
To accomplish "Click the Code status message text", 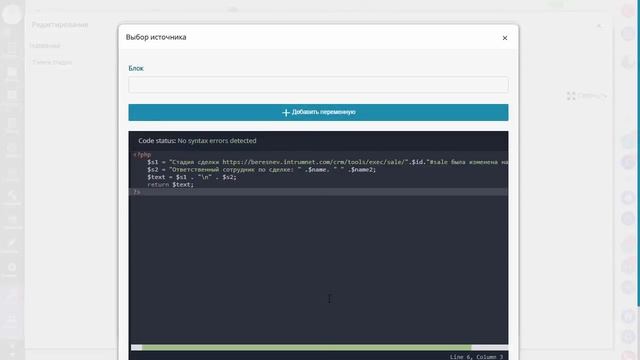I will point(197,140).
